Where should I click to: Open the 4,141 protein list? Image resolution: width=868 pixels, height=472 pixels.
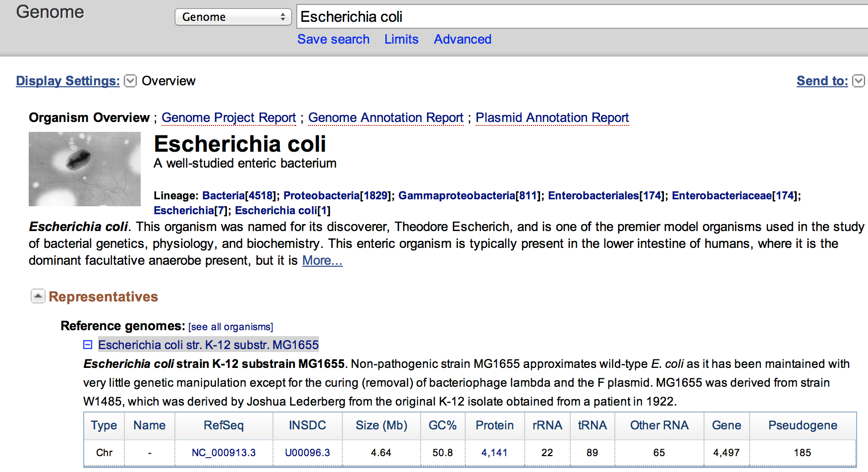[494, 452]
